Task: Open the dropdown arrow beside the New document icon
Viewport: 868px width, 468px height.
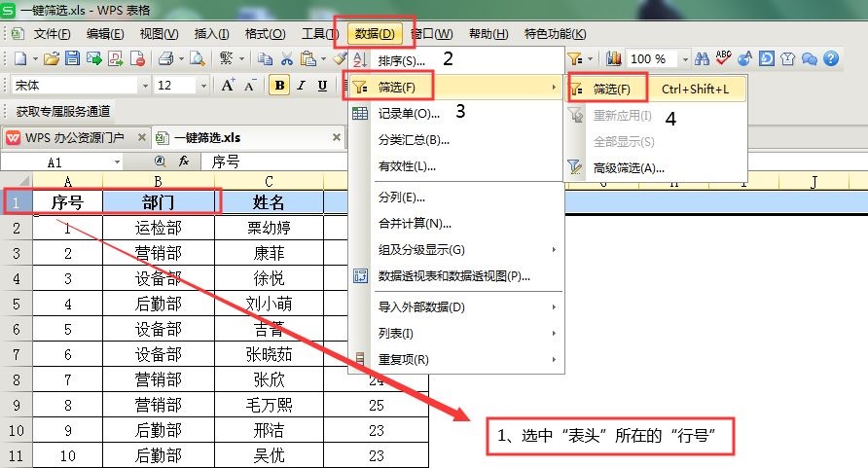Action: [35, 59]
